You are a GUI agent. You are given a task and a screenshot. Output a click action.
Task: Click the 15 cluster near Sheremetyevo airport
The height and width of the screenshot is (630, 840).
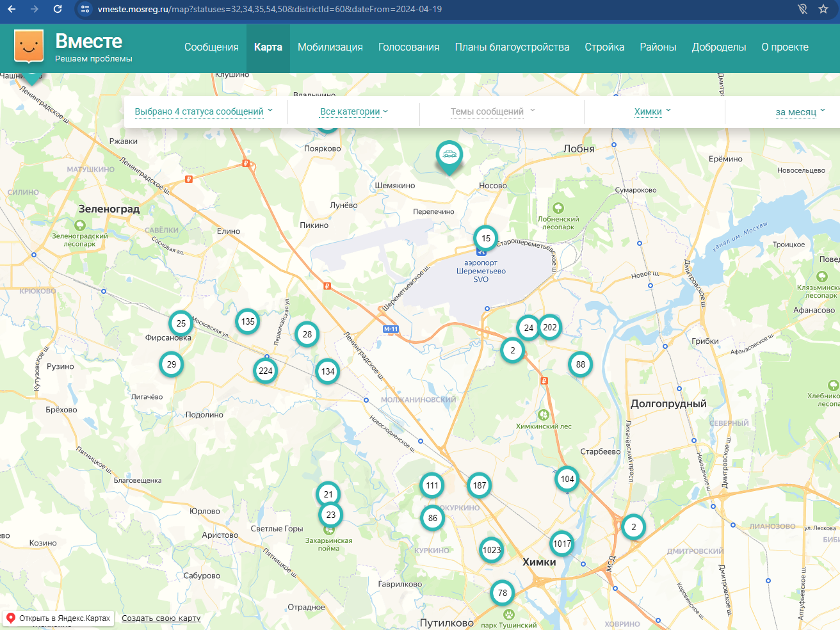486,238
